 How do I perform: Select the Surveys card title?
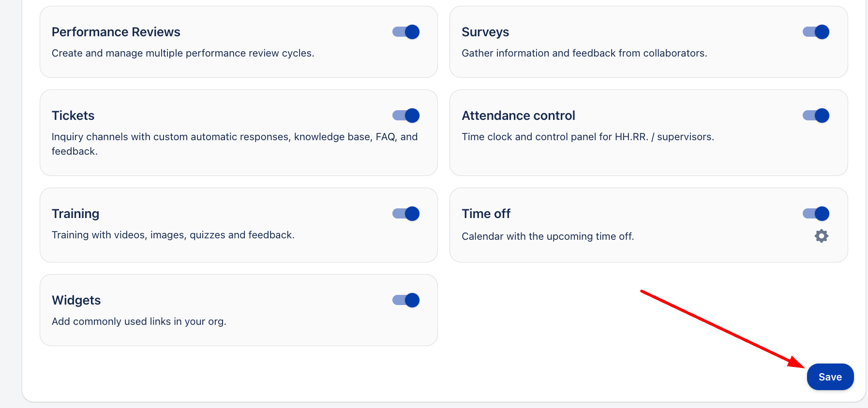[485, 32]
